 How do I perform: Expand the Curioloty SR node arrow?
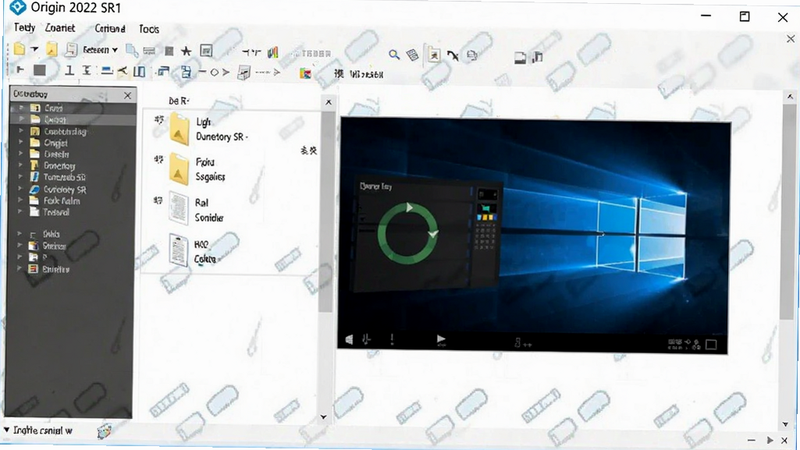(20, 189)
